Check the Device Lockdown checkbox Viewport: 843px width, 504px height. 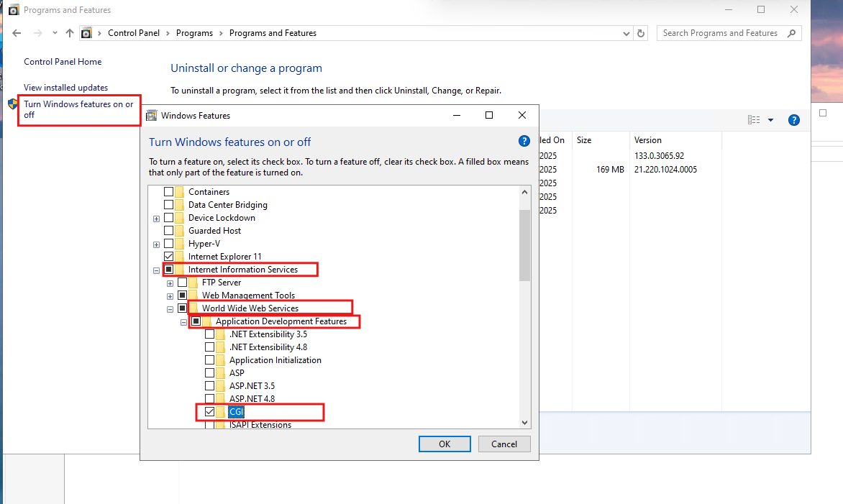click(169, 218)
